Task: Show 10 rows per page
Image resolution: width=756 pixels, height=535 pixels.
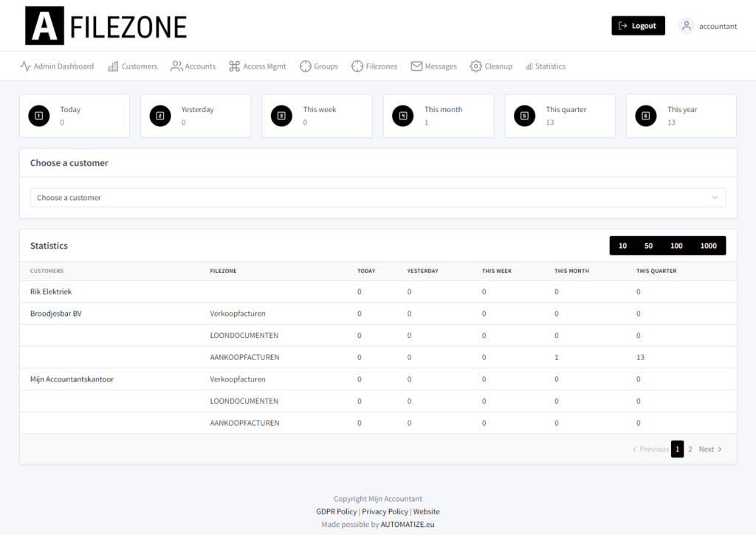Action: click(x=622, y=246)
